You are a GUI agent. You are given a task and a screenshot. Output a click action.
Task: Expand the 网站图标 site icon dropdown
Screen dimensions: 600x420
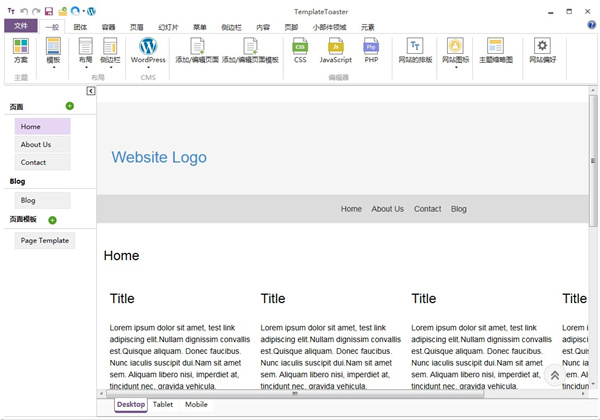pyautogui.click(x=455, y=53)
